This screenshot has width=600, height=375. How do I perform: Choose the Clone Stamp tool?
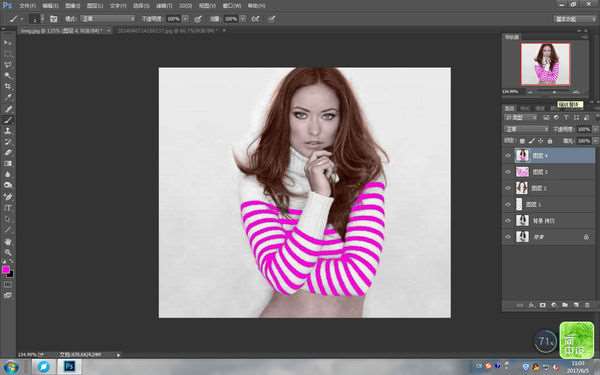[x=8, y=131]
